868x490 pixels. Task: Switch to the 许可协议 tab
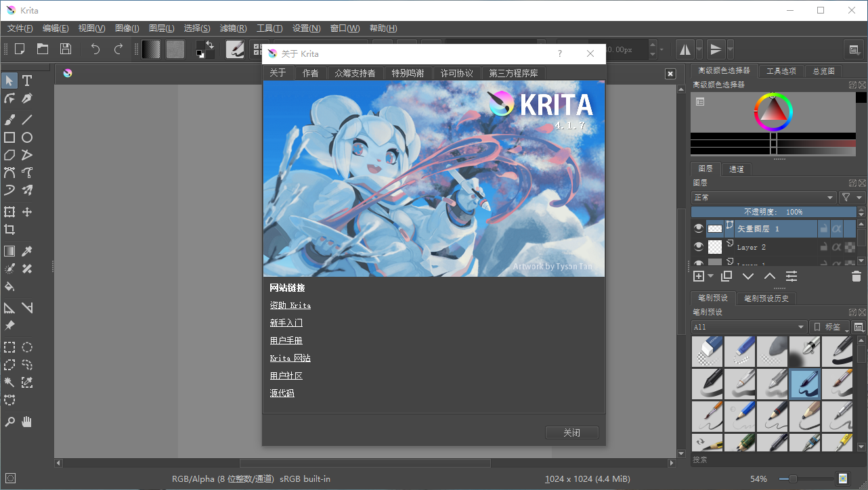(x=457, y=73)
